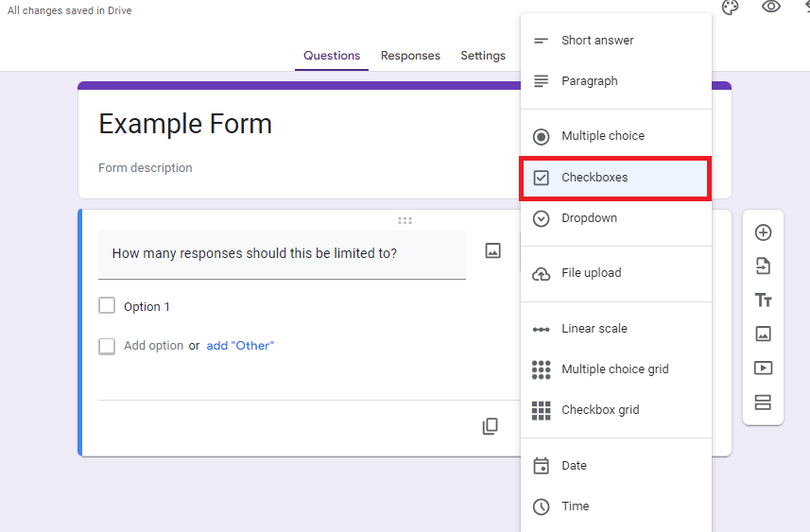This screenshot has height=532, width=810.
Task: Choose Time question type
Action: coord(615,506)
